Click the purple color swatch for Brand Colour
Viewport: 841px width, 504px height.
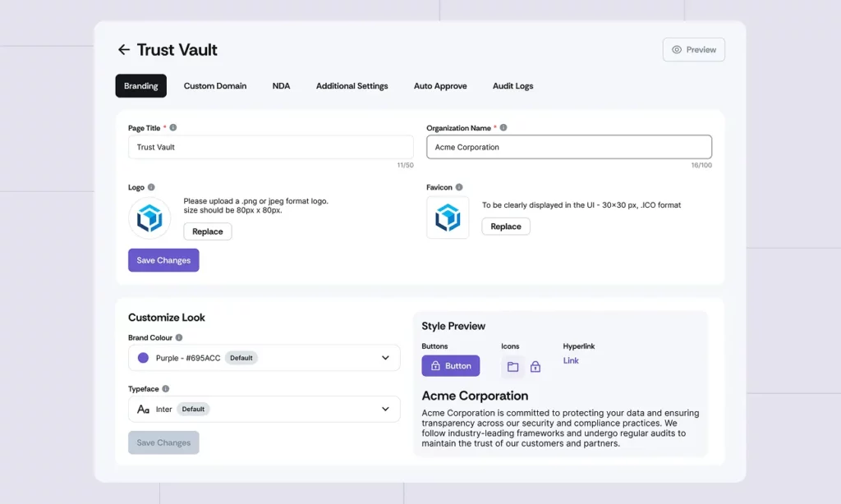141,358
